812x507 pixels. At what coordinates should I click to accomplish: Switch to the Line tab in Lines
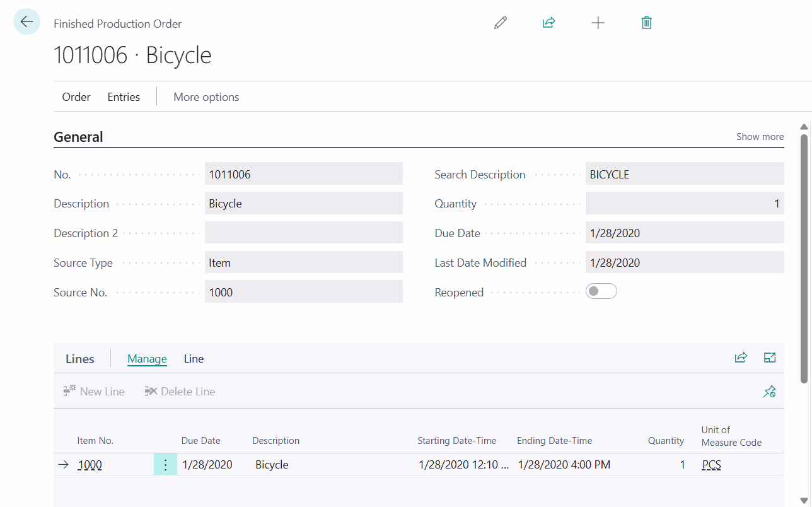click(194, 359)
